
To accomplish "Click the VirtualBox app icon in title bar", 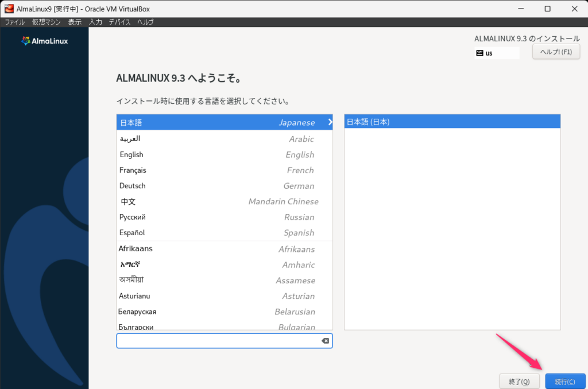I will pos(9,9).
